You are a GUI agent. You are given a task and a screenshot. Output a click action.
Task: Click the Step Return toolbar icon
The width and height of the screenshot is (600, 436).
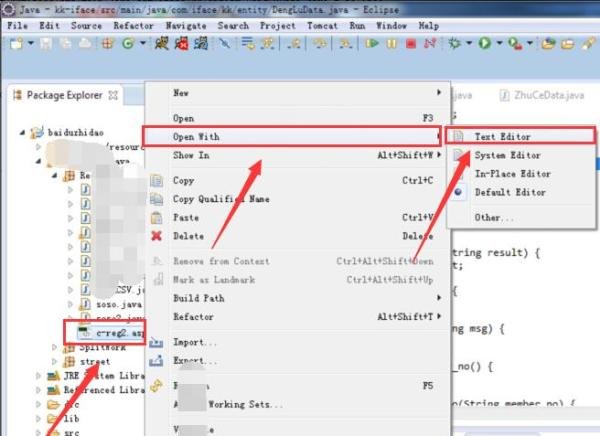(294, 44)
